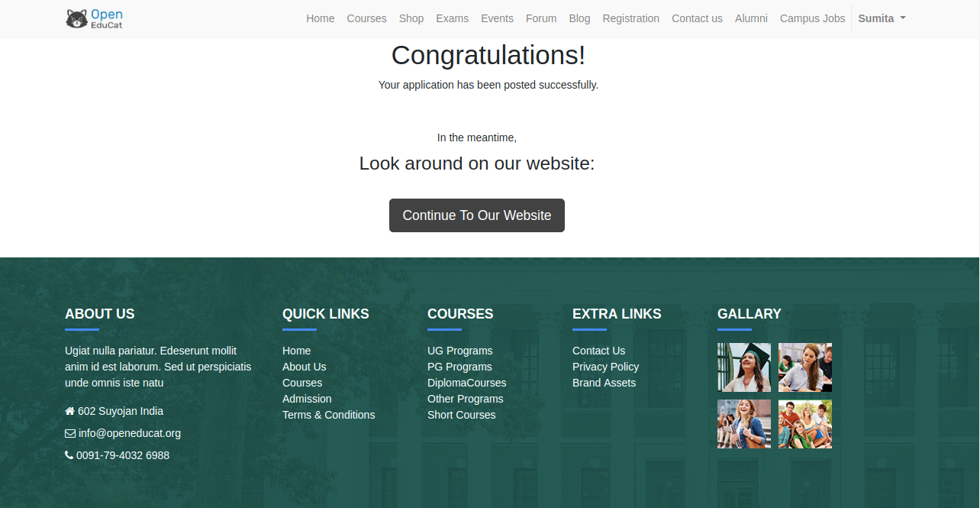Image resolution: width=980 pixels, height=508 pixels.
Task: Open UG Programs footer link
Action: coord(459,351)
